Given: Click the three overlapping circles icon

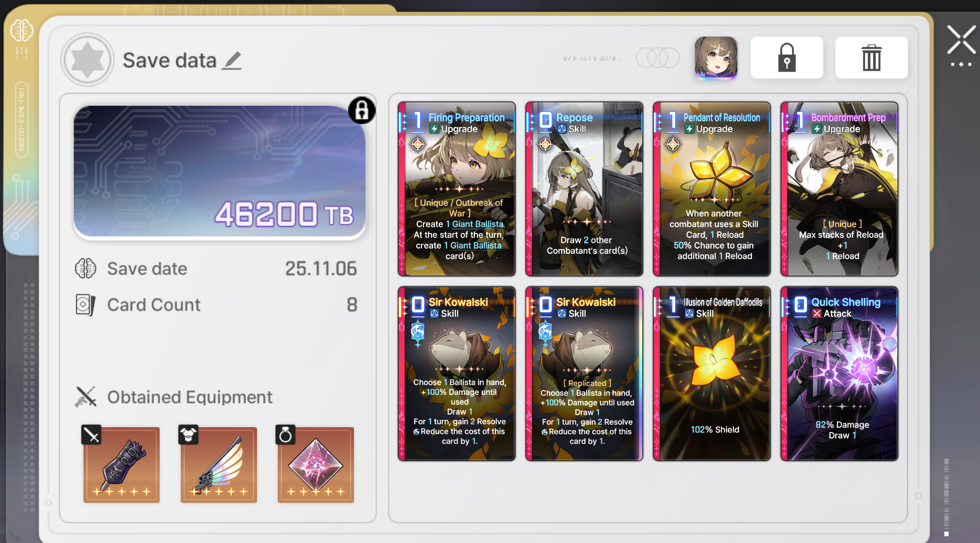Looking at the screenshot, I should [x=657, y=58].
